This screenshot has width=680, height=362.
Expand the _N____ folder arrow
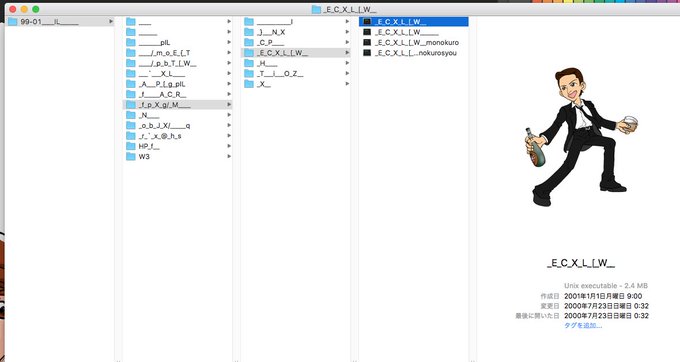(229, 115)
